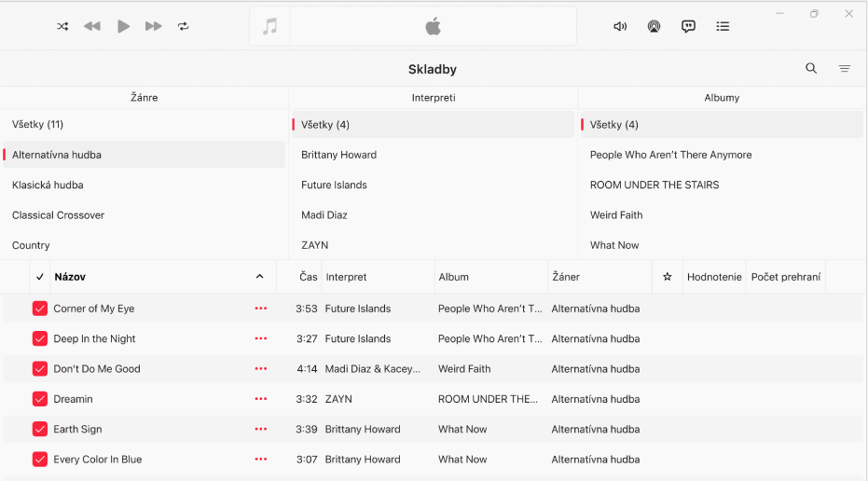Screen dimensions: 868x481
Task: Filter by artist Brittany Howard
Action: pyautogui.click(x=433, y=155)
